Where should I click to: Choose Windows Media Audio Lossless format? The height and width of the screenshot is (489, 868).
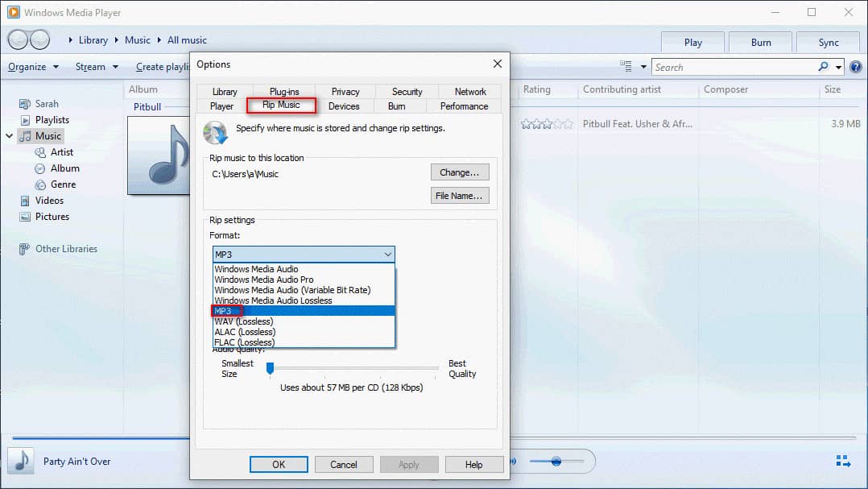tap(304, 300)
